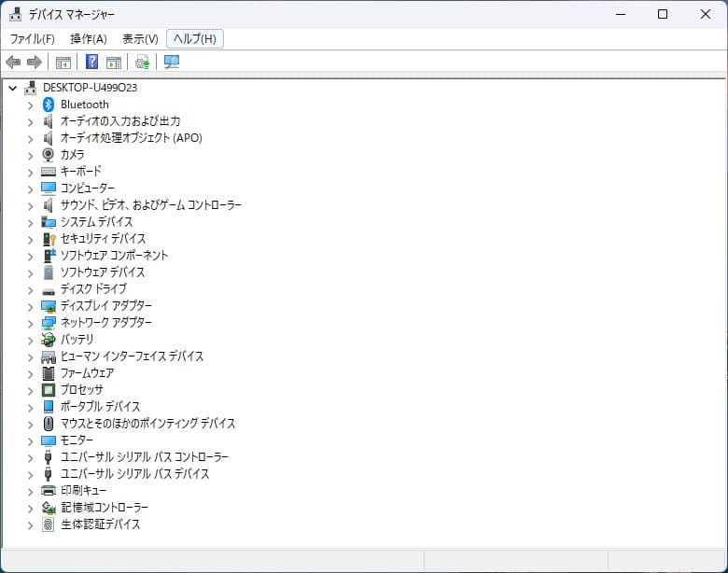The height and width of the screenshot is (573, 728).
Task: Select the ファームウェア label
Action: pyautogui.click(x=88, y=373)
